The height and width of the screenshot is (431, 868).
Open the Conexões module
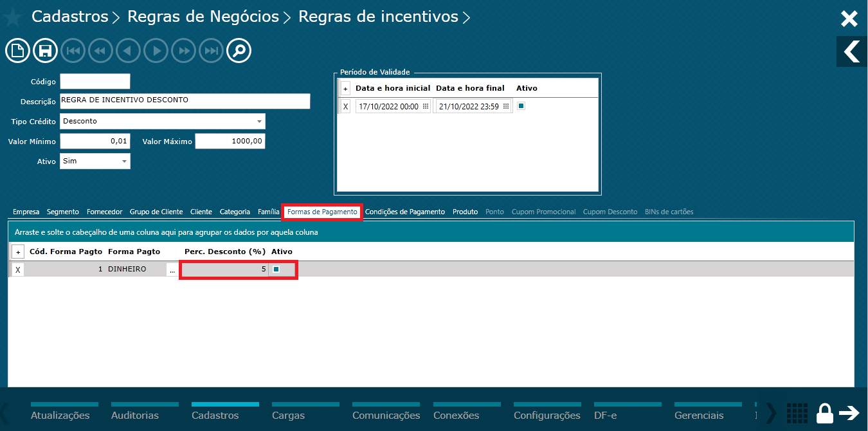(456, 416)
